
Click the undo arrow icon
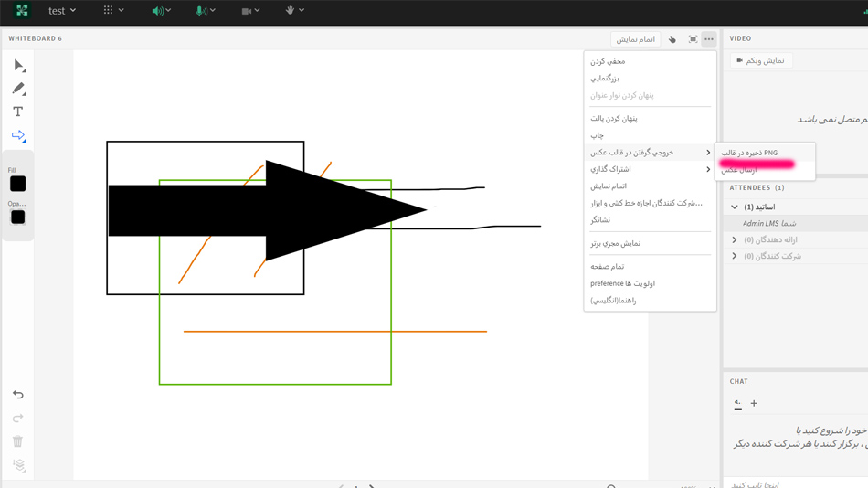pos(17,395)
